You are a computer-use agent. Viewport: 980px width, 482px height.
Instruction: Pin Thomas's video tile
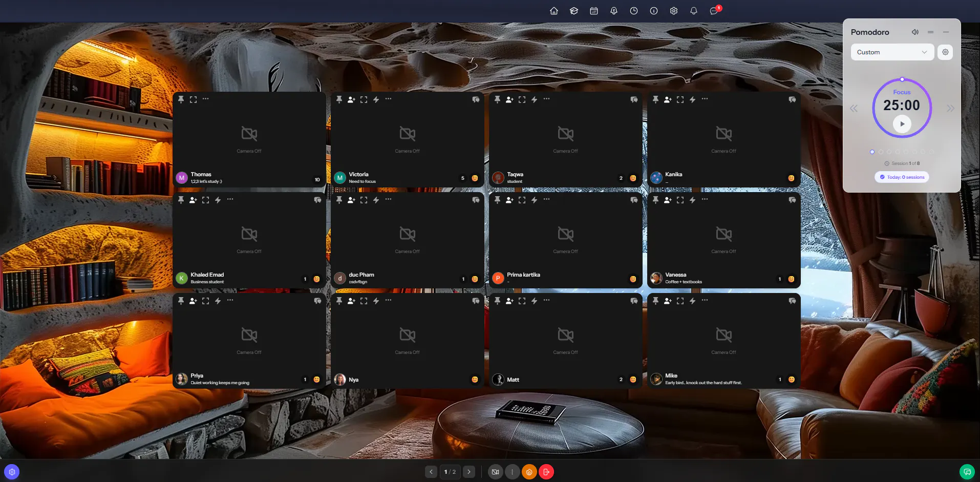point(181,99)
